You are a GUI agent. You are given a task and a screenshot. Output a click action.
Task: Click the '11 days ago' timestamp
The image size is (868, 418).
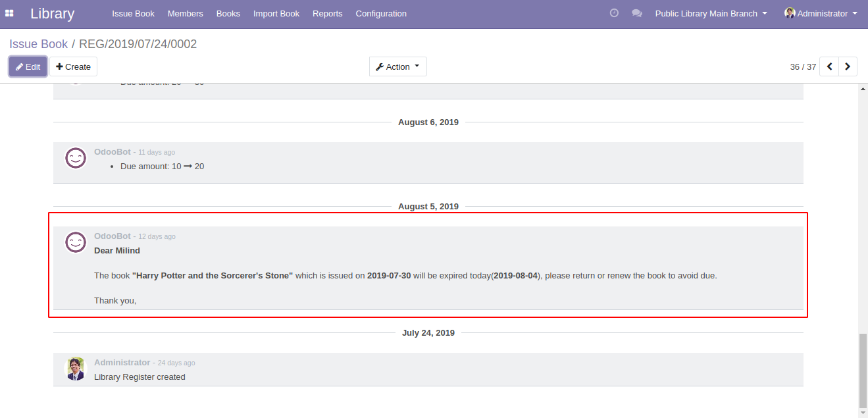pos(157,152)
